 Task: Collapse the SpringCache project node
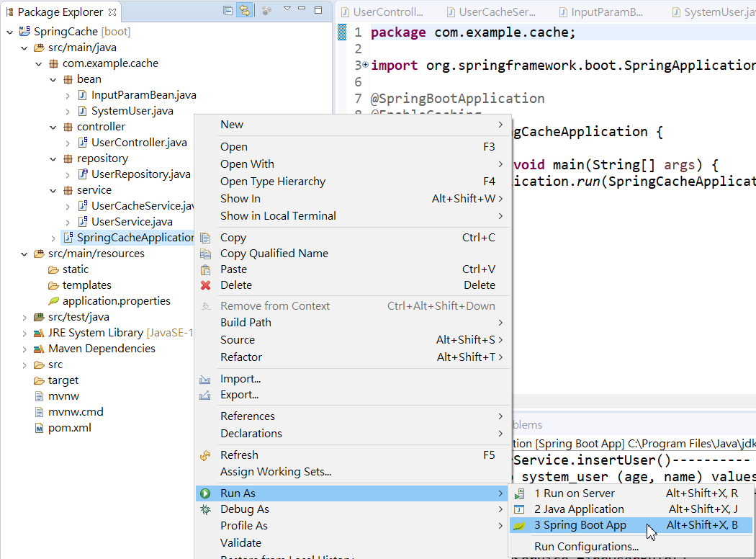point(9,32)
